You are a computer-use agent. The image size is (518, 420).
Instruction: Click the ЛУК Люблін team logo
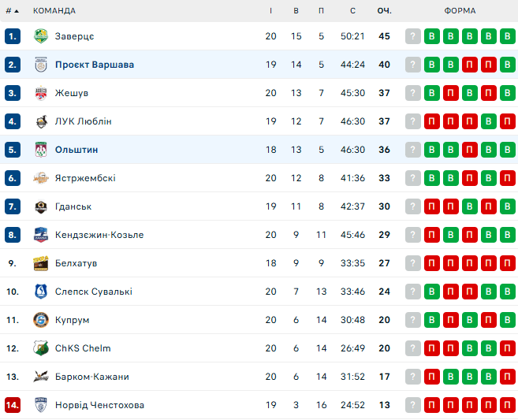pyautogui.click(x=41, y=121)
